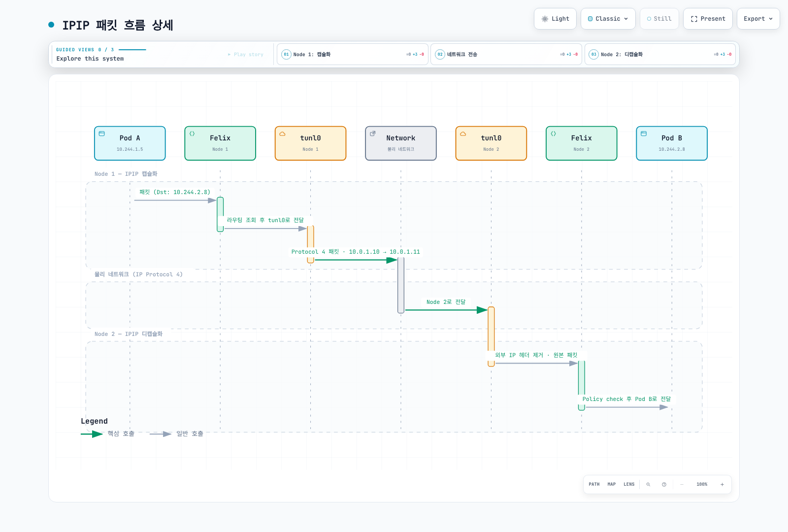
Task: Zoom out with the minus icon
Action: click(x=682, y=484)
